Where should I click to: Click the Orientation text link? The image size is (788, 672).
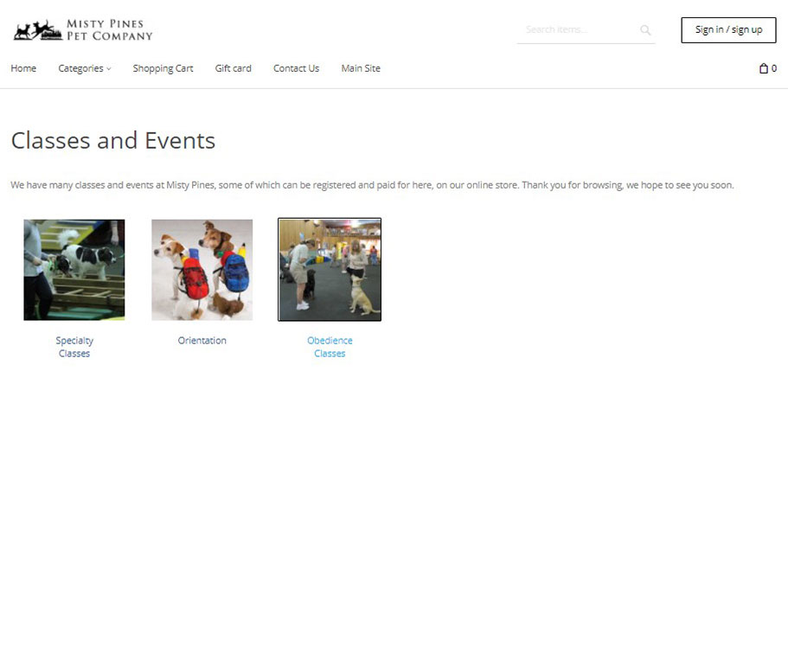point(202,341)
